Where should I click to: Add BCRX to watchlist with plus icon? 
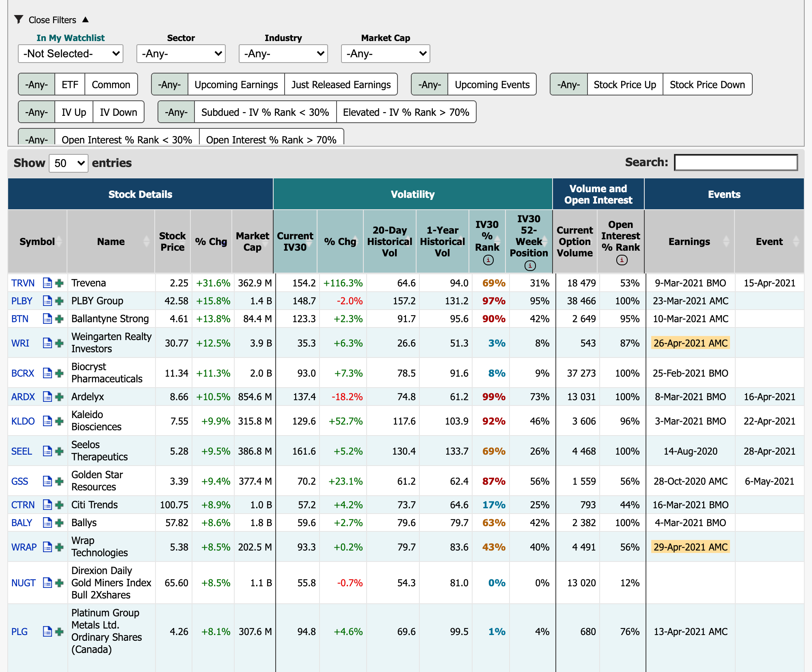coord(59,373)
